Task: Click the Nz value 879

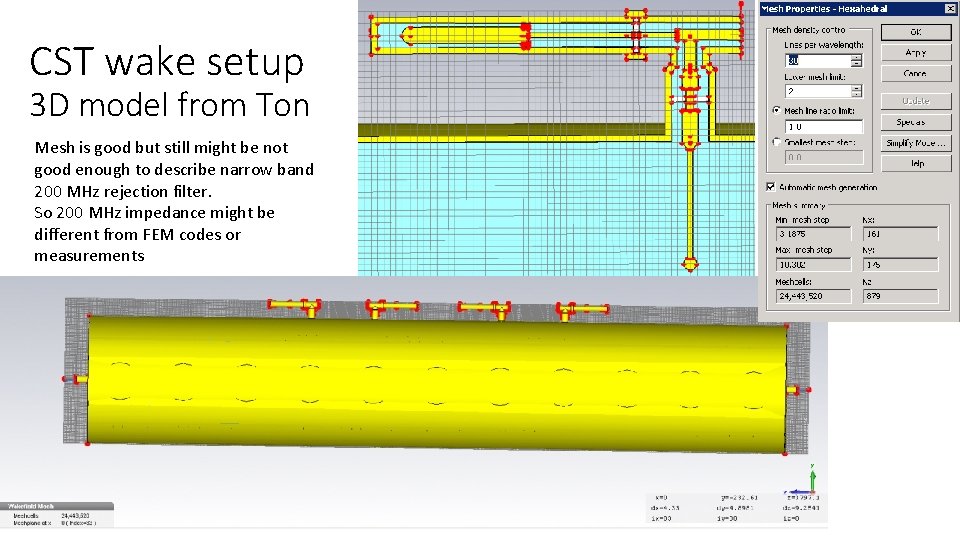Action: [901, 296]
